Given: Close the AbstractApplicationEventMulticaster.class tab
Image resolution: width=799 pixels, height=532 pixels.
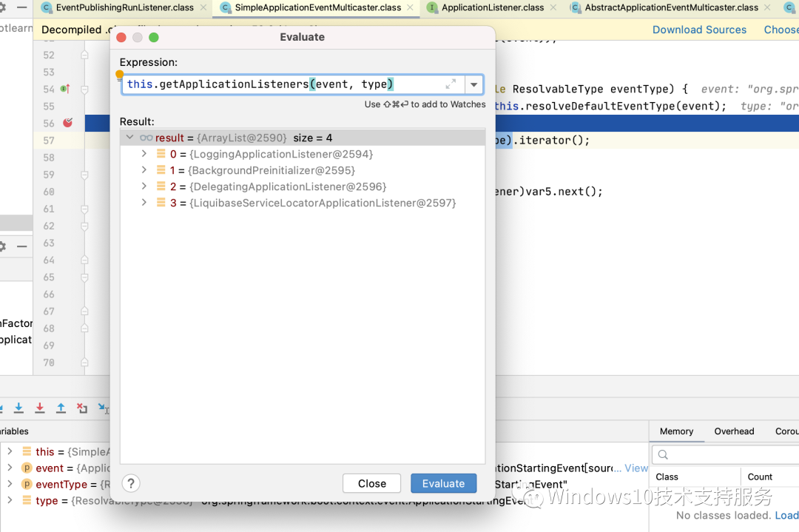Looking at the screenshot, I should pyautogui.click(x=768, y=7).
